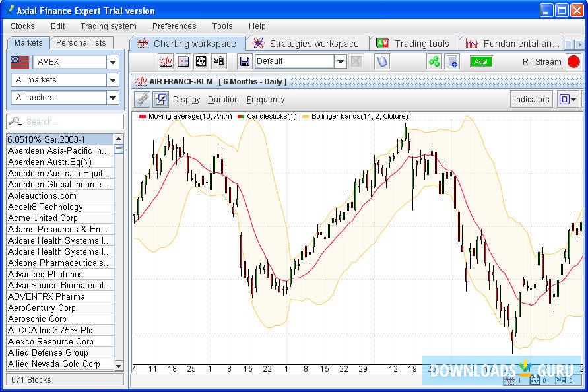Expand the All markets dropdown
The height and width of the screenshot is (392, 588).
(x=113, y=80)
